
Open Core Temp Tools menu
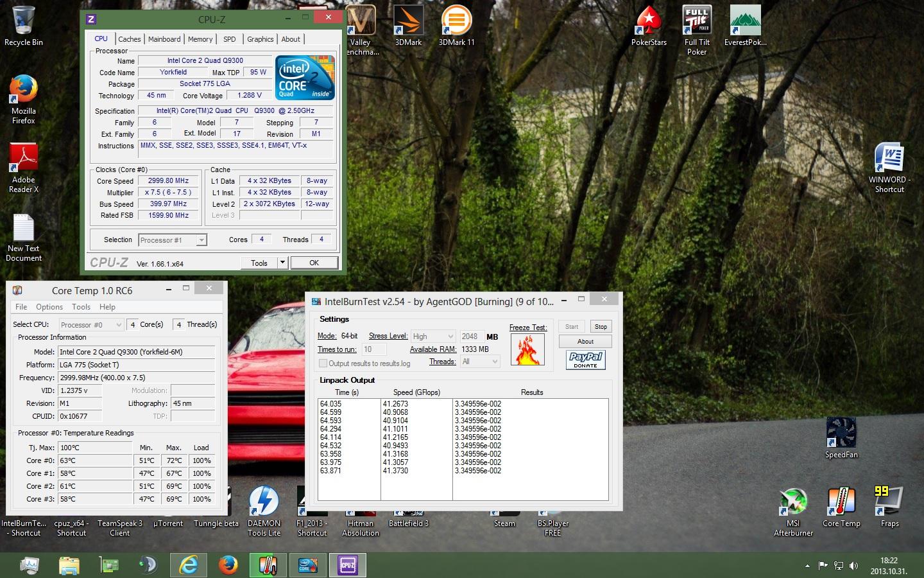[81, 307]
